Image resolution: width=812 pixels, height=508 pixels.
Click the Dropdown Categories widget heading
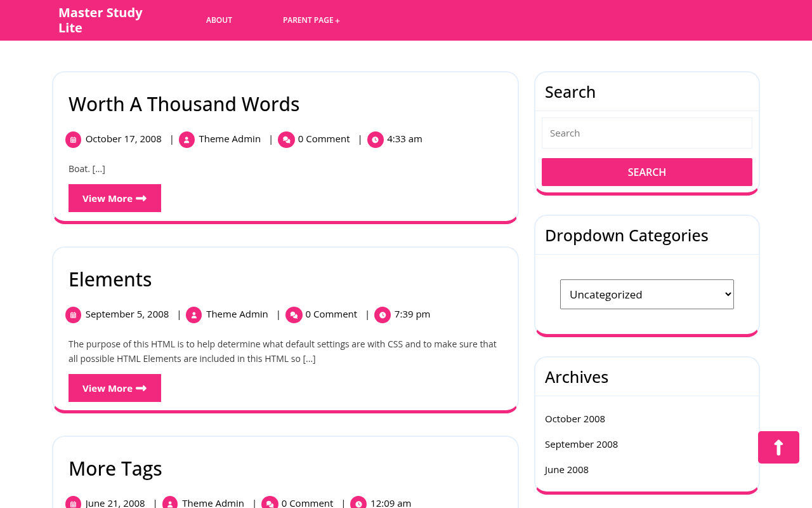pyautogui.click(x=627, y=236)
